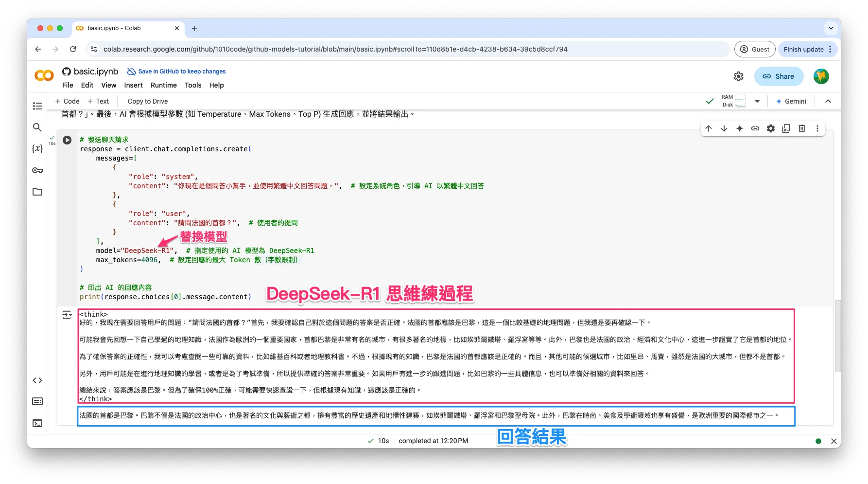The width and height of the screenshot is (868, 484).
Task: Click the <think> output line
Action: click(93, 314)
